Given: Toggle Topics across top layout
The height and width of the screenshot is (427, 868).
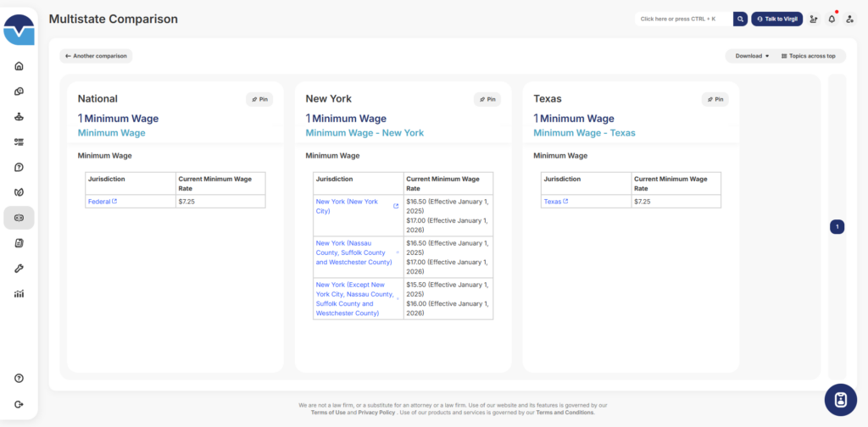Looking at the screenshot, I should click(808, 56).
